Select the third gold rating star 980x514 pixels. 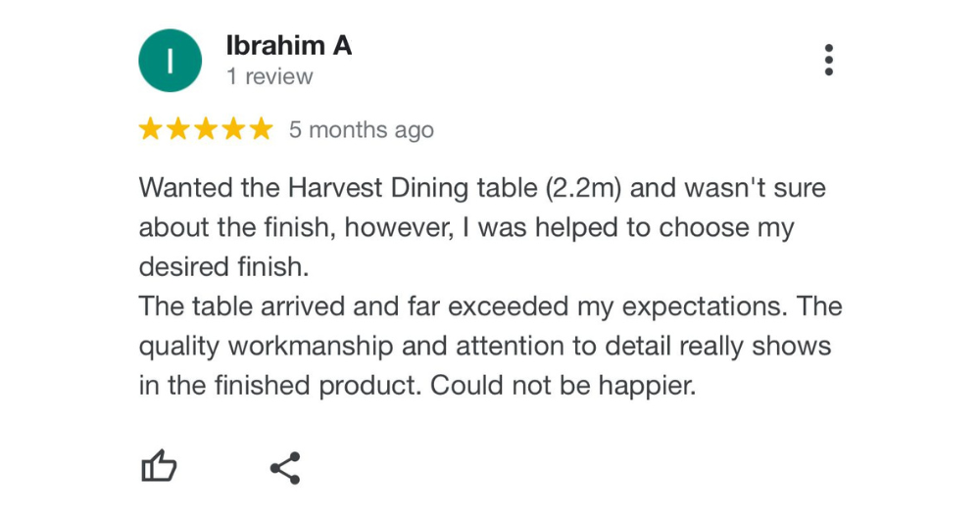[206, 130]
